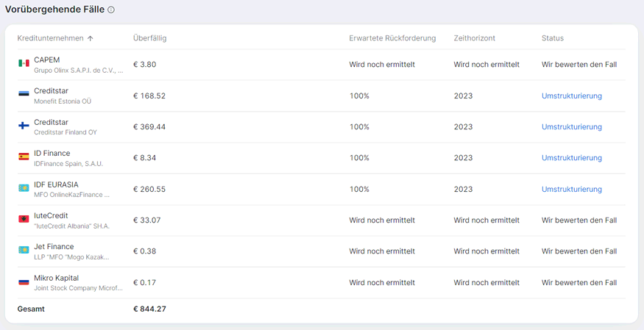Screen dimensions: 644x330
Task: Click "IuteCredit Albania" SH.A. subtitle
Action: (x=72, y=226)
